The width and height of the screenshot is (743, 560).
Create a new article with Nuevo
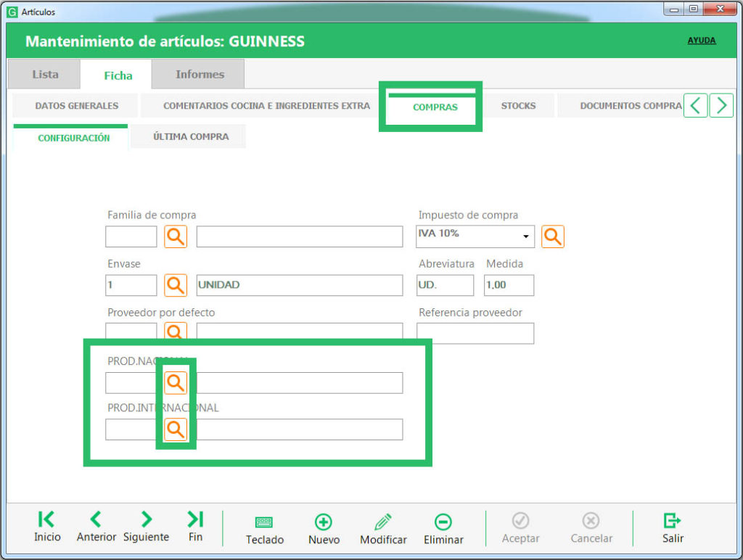(x=324, y=530)
